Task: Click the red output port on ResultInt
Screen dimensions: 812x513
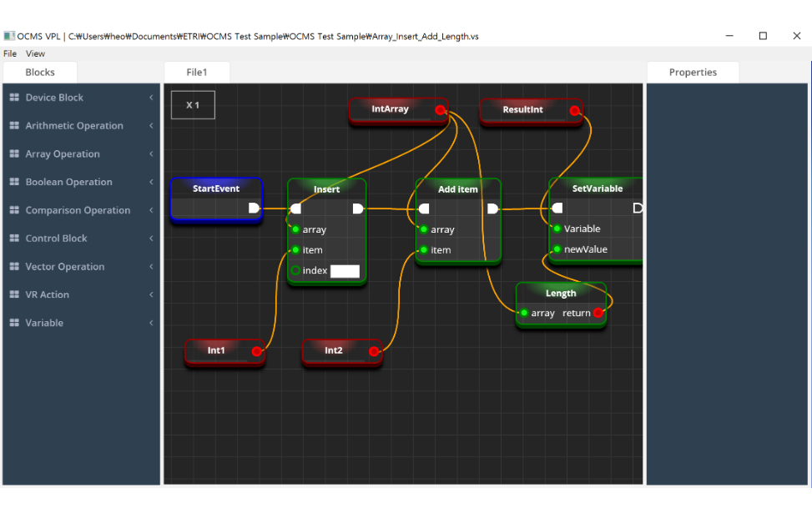Action: click(574, 111)
